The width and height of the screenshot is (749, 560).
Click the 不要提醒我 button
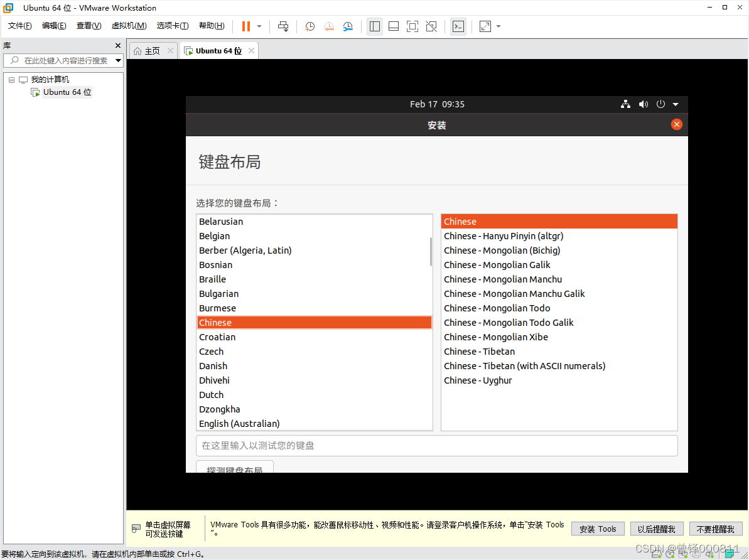[715, 529]
